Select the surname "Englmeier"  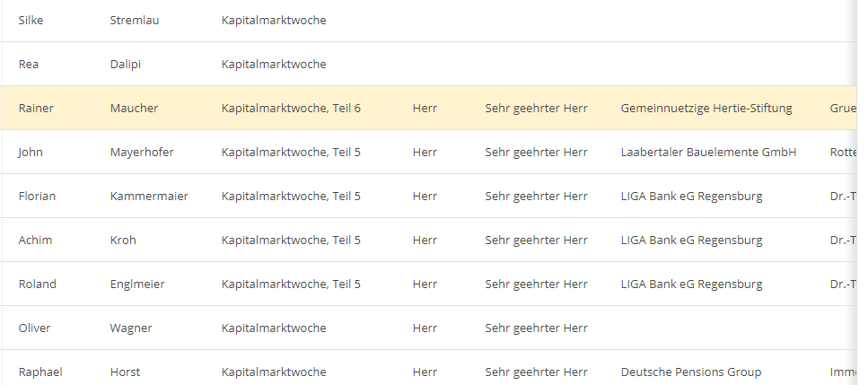[x=137, y=284]
